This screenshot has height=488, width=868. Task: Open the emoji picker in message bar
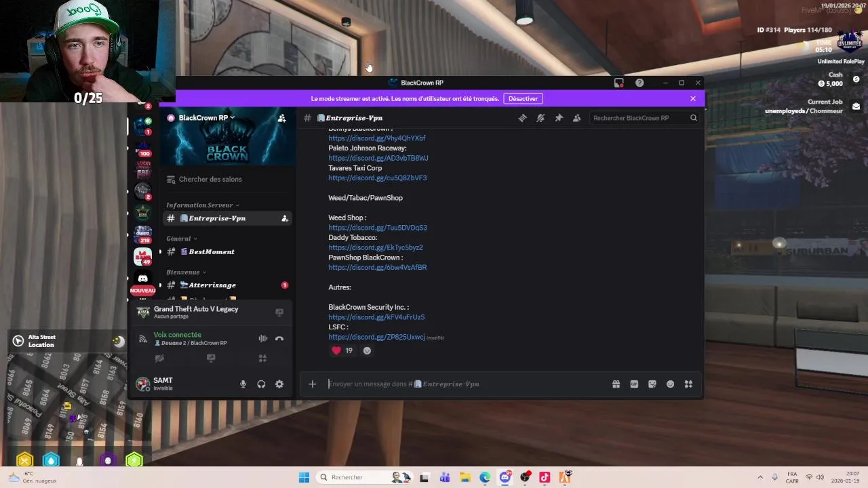click(x=670, y=384)
